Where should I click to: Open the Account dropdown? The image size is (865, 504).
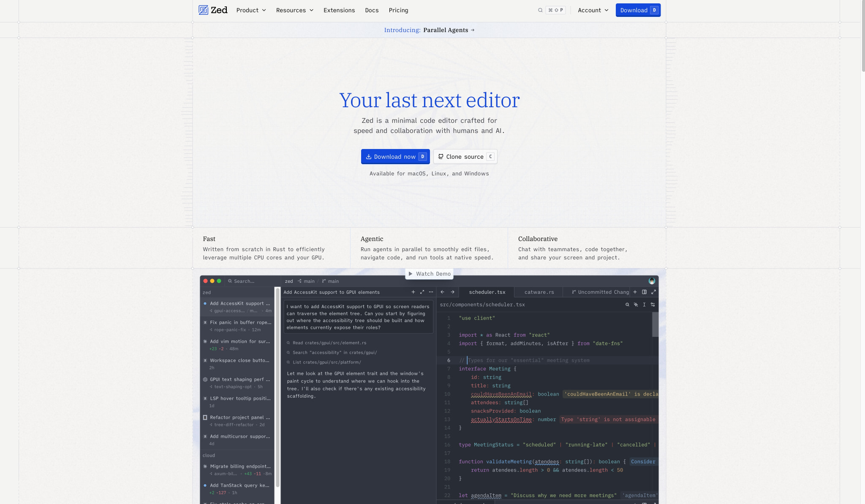tap(593, 10)
